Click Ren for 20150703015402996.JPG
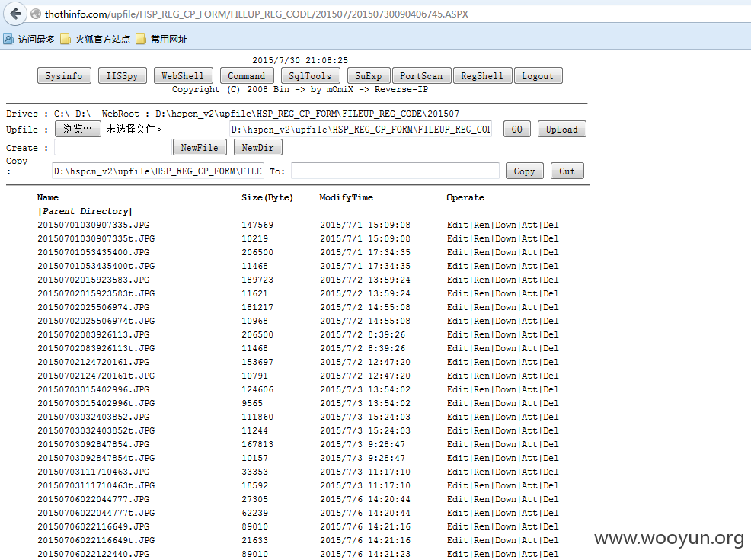This screenshot has width=751, height=560. click(x=482, y=389)
